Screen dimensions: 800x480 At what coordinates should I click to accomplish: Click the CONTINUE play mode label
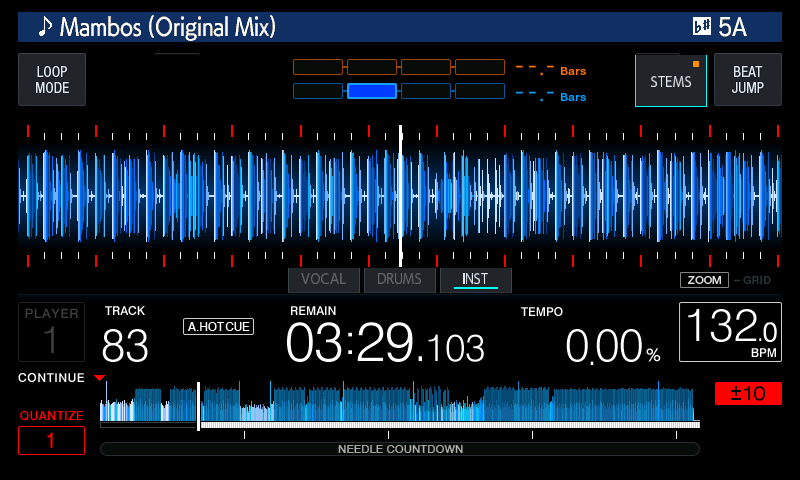click(x=51, y=378)
